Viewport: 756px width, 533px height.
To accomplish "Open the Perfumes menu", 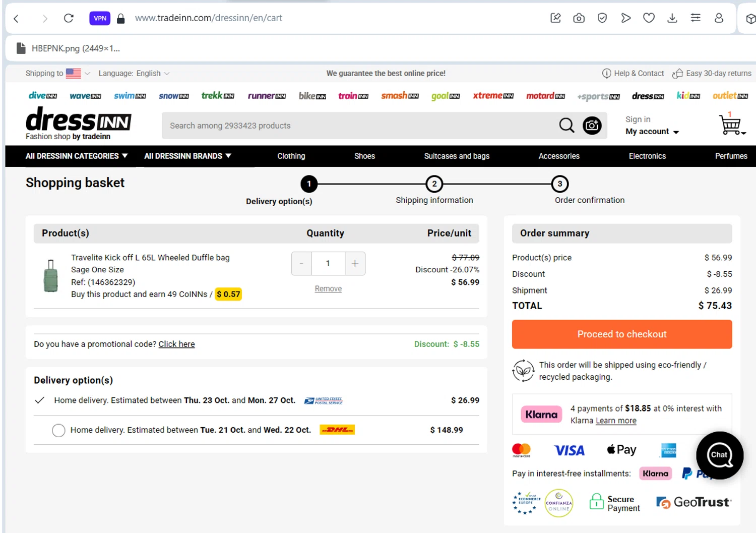I will tap(731, 156).
